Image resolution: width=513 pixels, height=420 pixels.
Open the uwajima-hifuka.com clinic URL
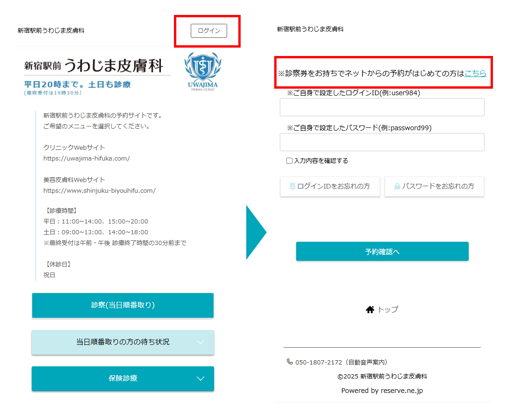tap(87, 158)
